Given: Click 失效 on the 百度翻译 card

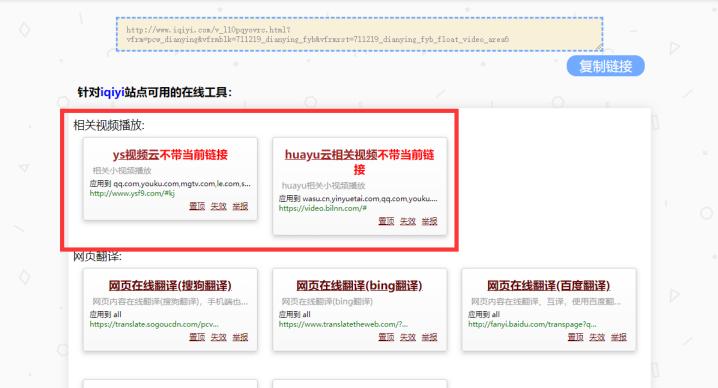Looking at the screenshot, I should coord(597,337).
